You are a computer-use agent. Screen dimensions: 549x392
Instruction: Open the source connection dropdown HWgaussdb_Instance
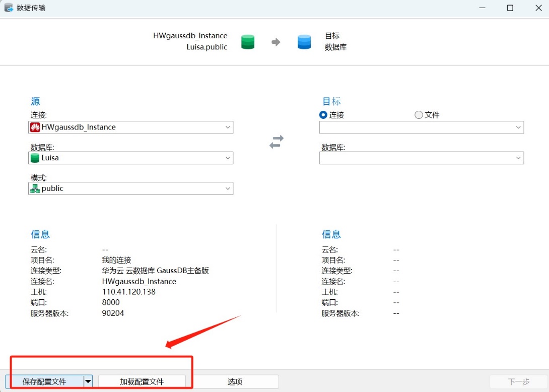click(x=130, y=127)
